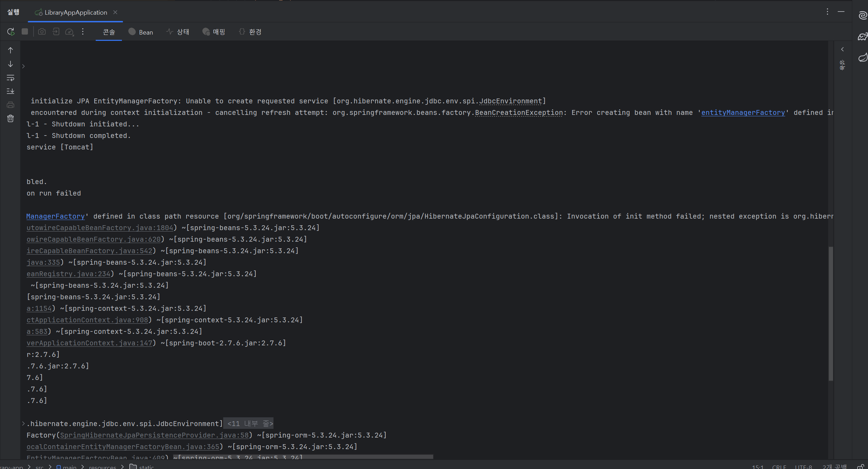Open the run tool window options menu
The image size is (868, 469).
pos(827,12)
